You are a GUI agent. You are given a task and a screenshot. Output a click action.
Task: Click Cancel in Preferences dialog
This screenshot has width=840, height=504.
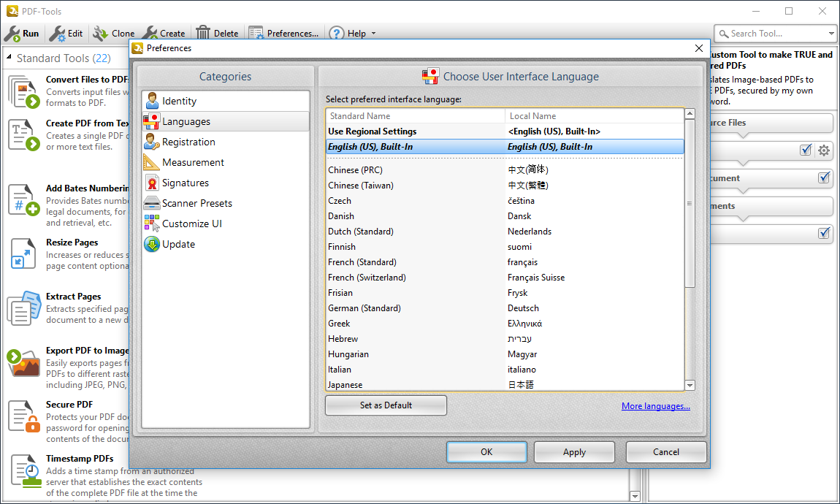coord(666,452)
